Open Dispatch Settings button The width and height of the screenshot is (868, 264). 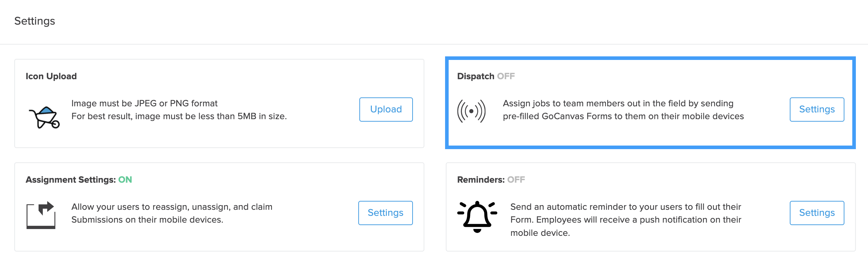pyautogui.click(x=817, y=110)
